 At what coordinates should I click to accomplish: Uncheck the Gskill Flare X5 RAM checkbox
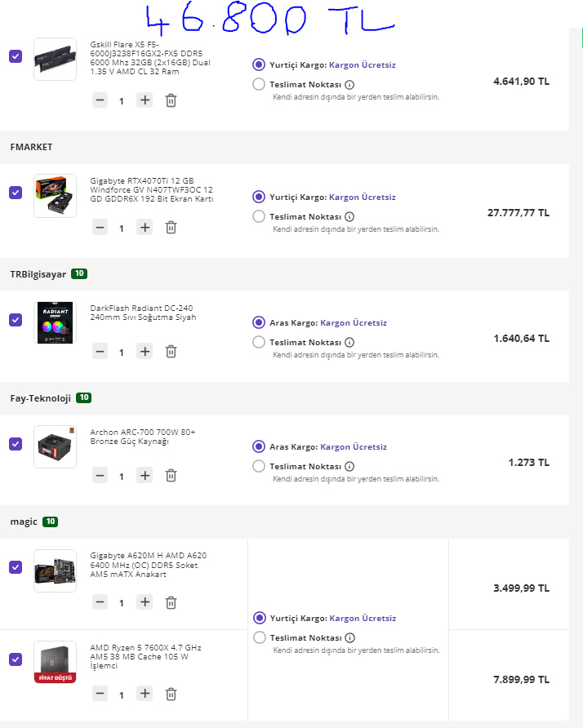[x=16, y=57]
